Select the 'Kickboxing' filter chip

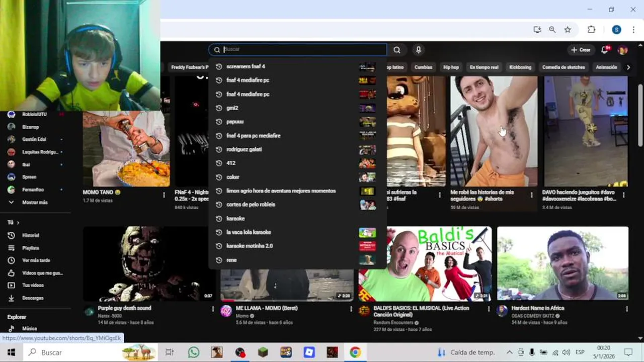(x=520, y=67)
